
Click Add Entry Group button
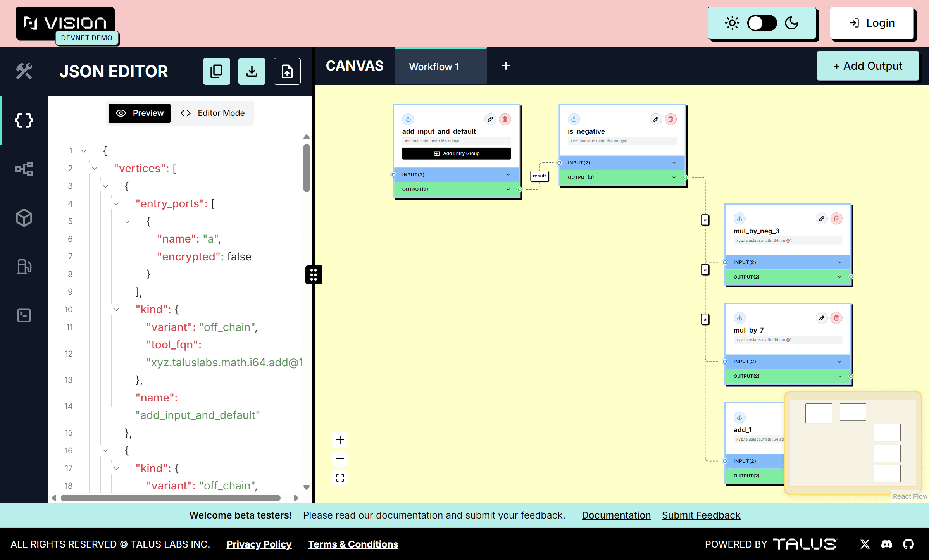click(456, 153)
